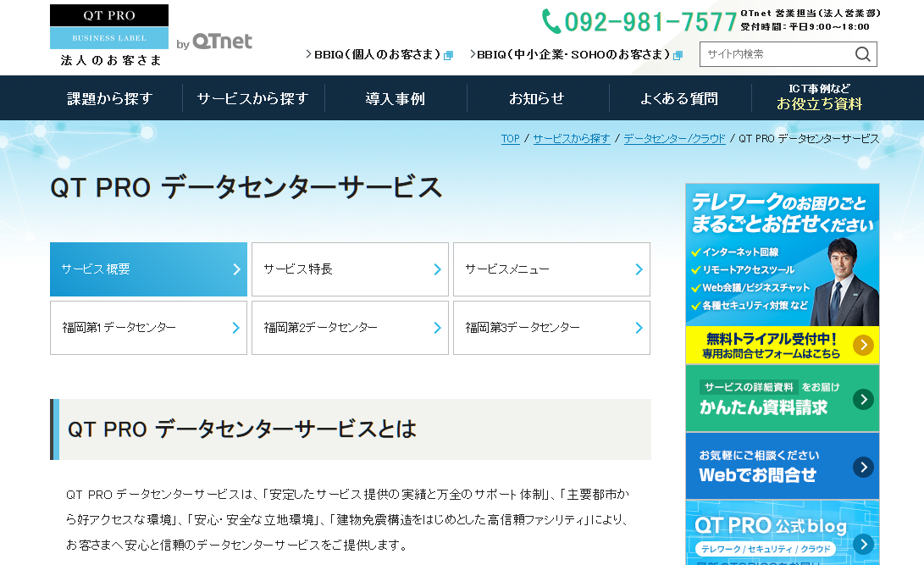Click the chevron on the サービスメニュー tile
Image resolution: width=924 pixels, height=565 pixels.
(x=639, y=269)
